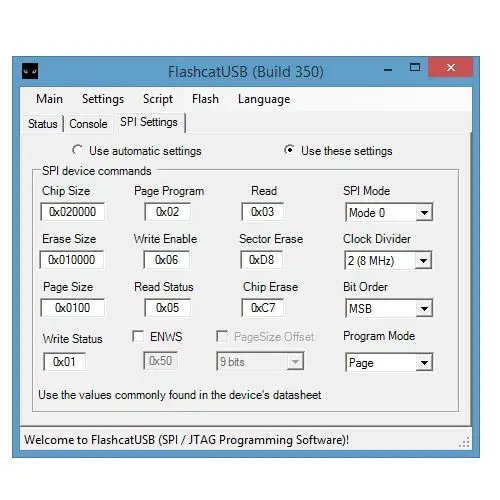Open the Script menu

point(158,99)
